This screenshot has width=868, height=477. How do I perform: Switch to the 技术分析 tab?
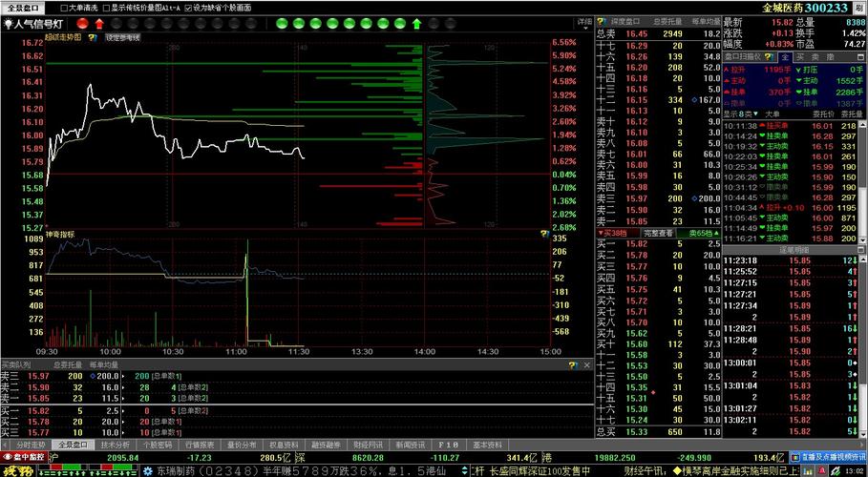click(x=115, y=445)
